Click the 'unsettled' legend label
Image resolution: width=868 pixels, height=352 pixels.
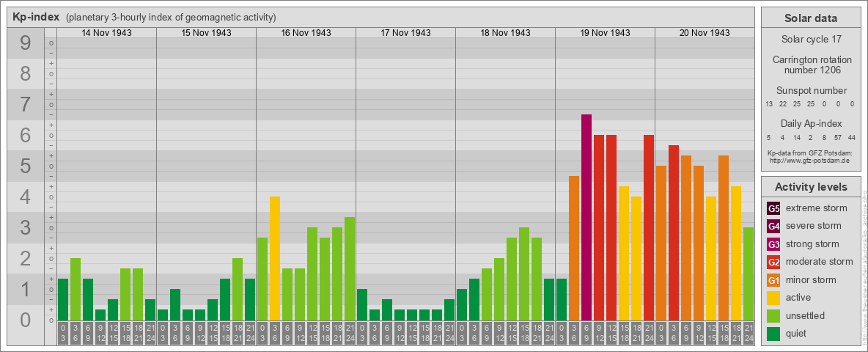806,315
